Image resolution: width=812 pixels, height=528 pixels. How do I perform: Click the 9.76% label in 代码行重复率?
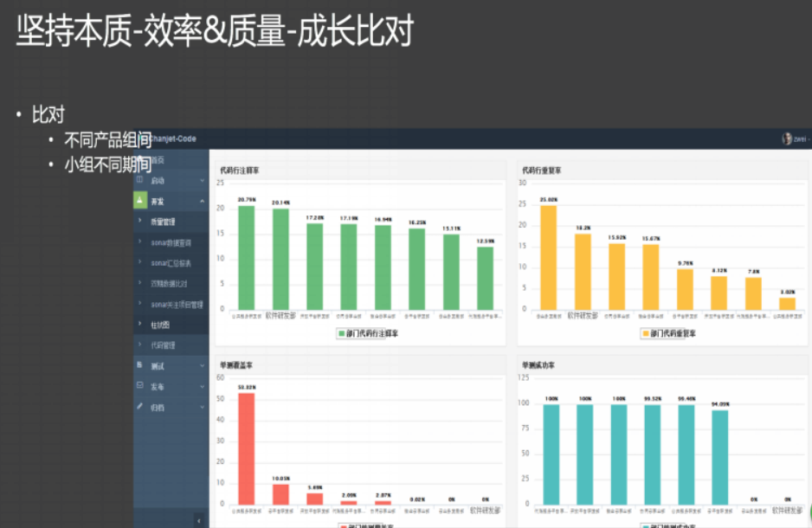point(685,263)
